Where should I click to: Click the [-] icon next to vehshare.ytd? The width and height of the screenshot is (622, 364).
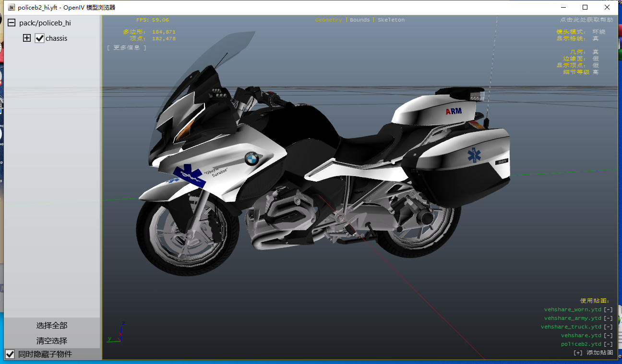[x=608, y=336]
